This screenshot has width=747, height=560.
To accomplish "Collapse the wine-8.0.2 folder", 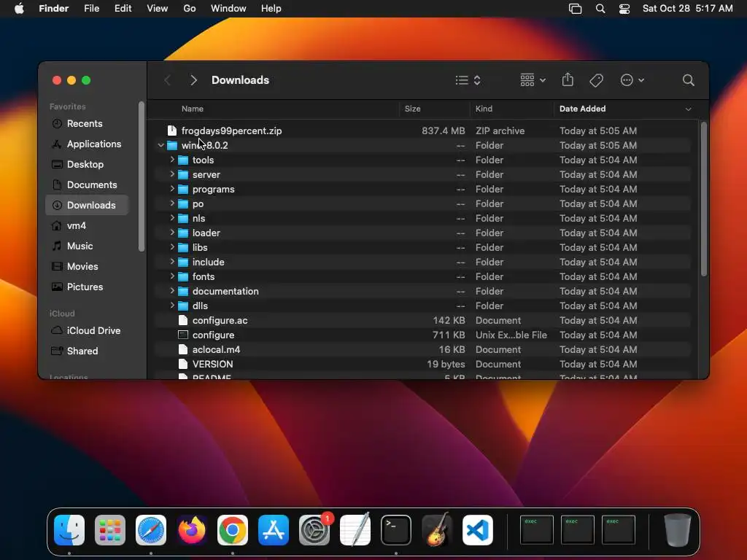I will click(160, 145).
